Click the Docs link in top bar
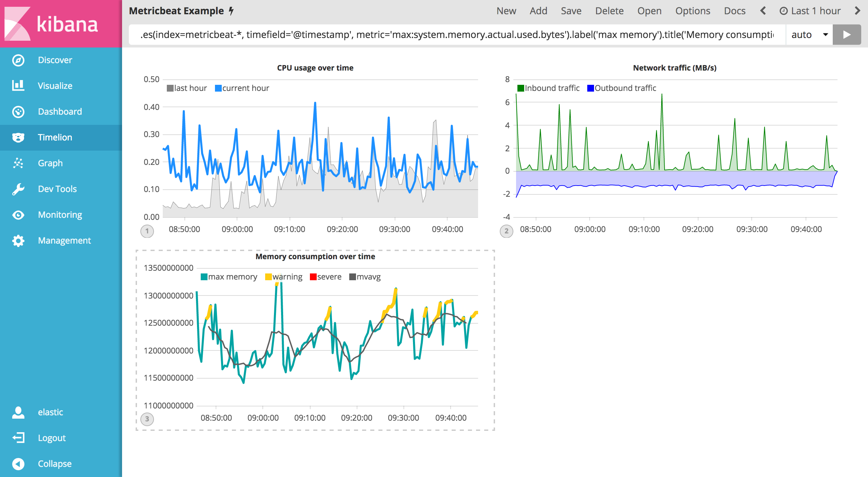This screenshot has height=477, width=868. tap(734, 11)
